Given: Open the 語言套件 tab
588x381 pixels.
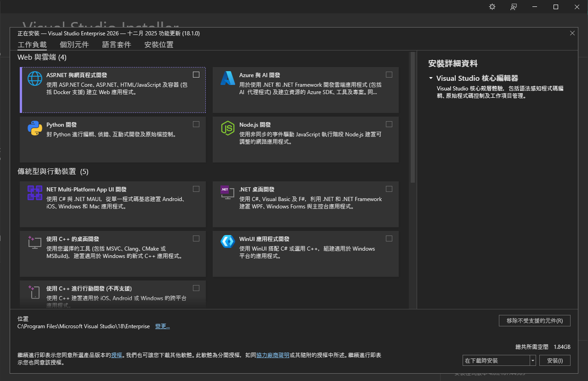Looking at the screenshot, I should [x=117, y=45].
